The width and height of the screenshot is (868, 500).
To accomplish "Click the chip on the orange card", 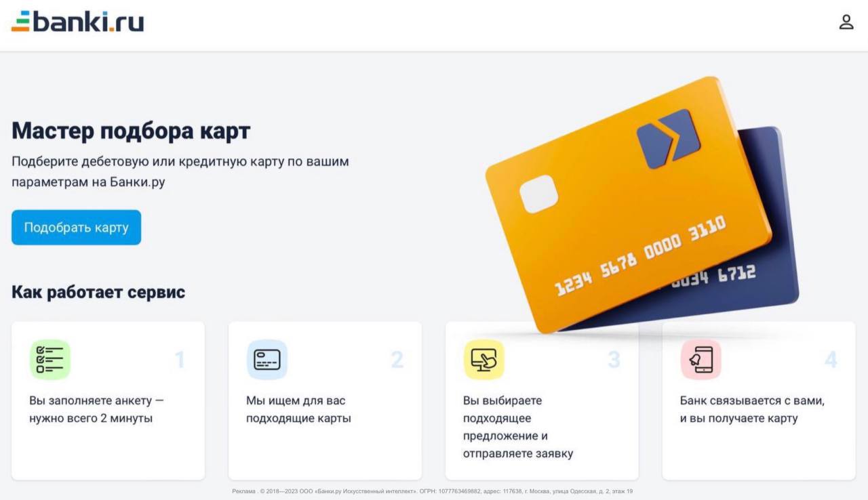I will [x=539, y=194].
